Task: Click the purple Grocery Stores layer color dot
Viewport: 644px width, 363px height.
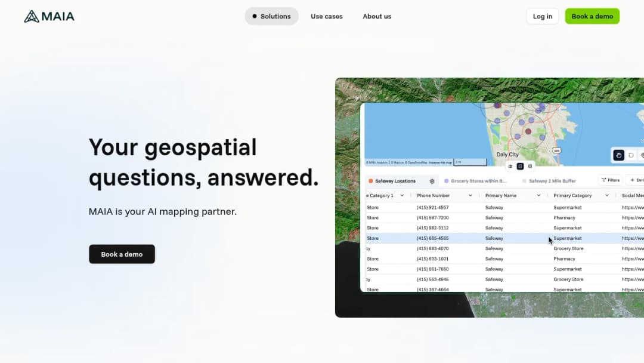Action: (x=447, y=181)
